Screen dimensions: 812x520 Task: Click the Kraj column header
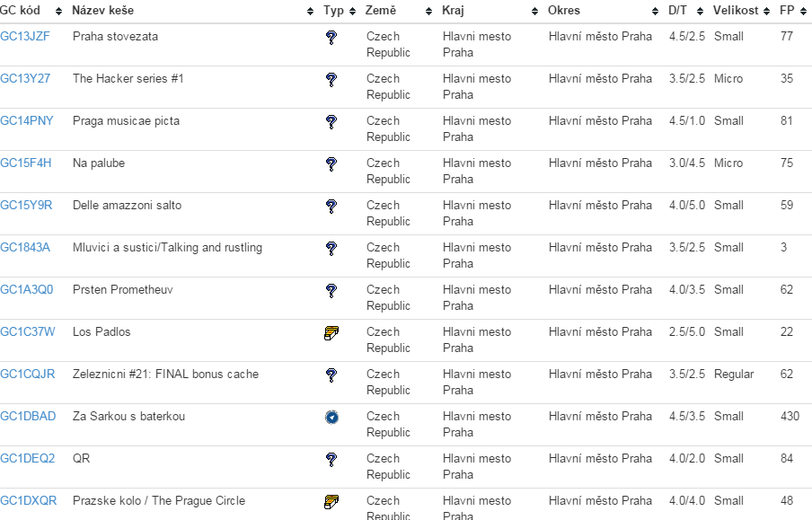(453, 11)
